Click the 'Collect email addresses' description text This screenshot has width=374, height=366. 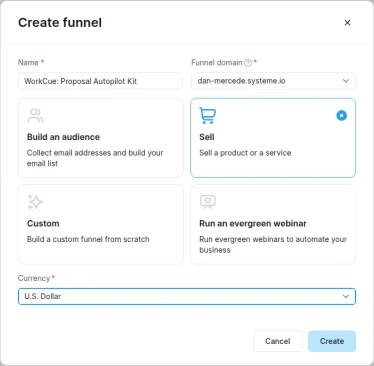(x=95, y=158)
